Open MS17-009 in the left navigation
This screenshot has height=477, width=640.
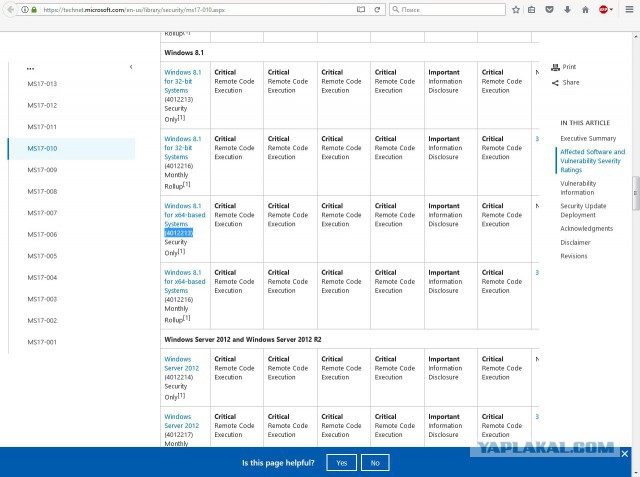[x=42, y=170]
